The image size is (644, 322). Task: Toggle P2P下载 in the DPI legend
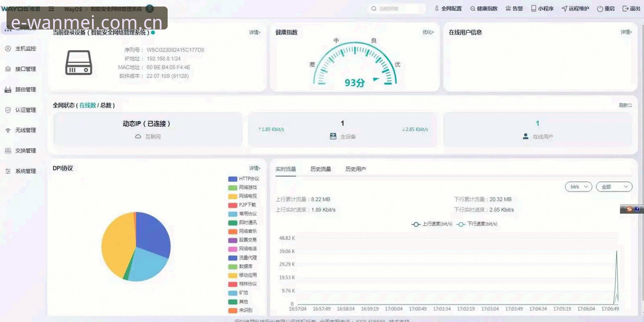pos(242,205)
